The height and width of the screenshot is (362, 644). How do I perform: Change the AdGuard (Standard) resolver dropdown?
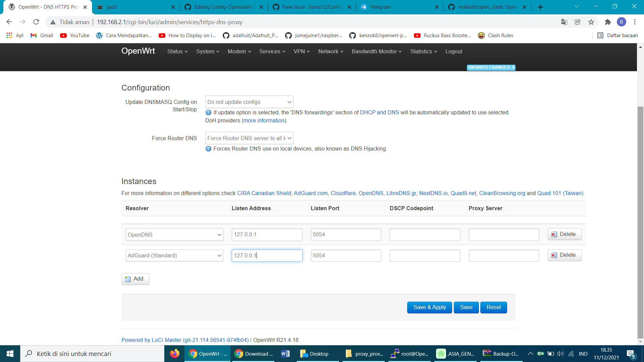pyautogui.click(x=174, y=255)
